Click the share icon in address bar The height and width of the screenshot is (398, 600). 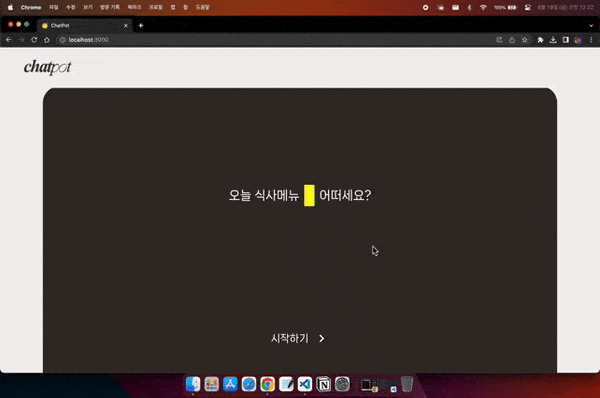click(x=512, y=40)
